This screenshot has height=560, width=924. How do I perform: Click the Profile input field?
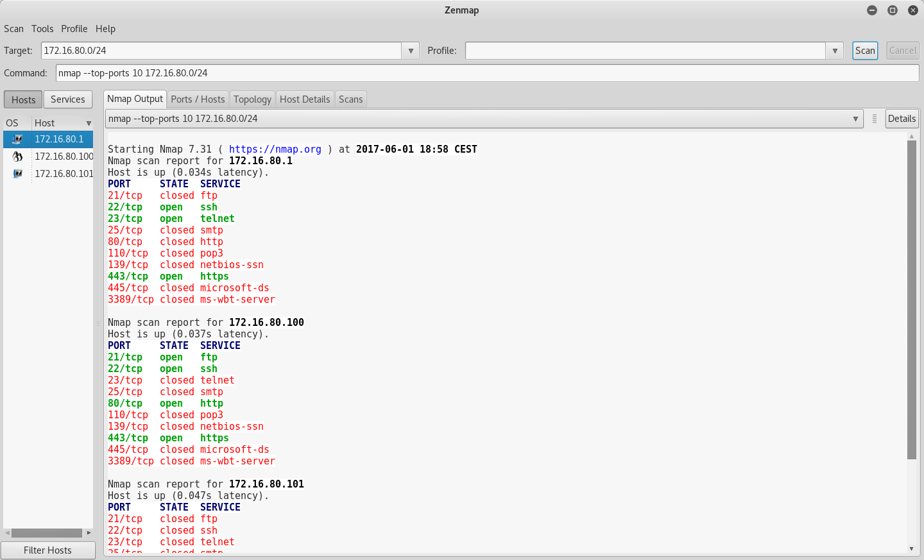(x=646, y=51)
